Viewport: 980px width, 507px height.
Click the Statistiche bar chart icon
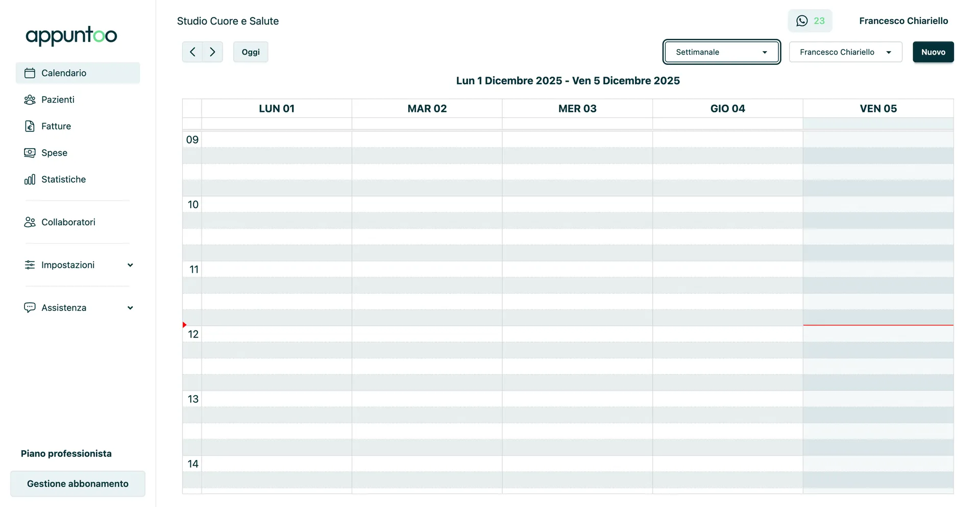(x=30, y=179)
